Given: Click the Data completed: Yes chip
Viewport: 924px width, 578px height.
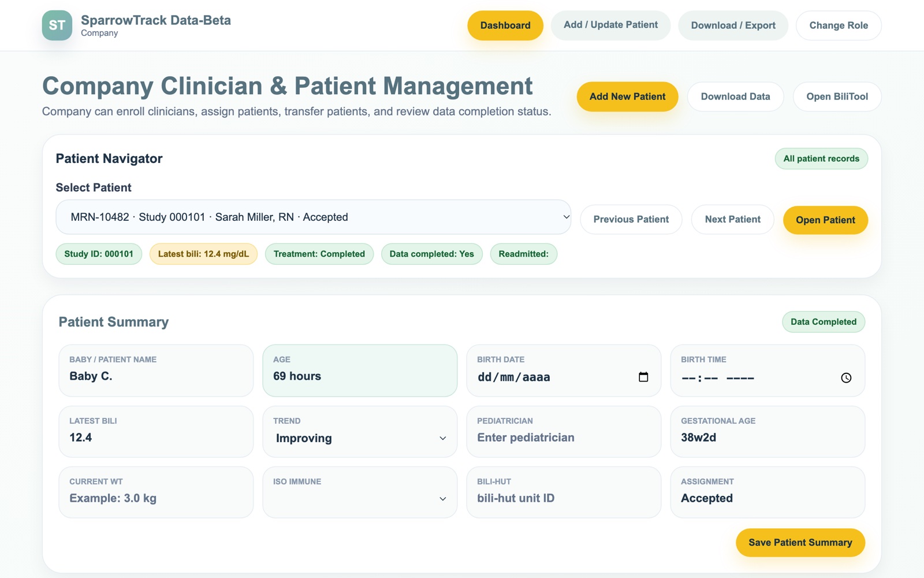Looking at the screenshot, I should coord(432,254).
